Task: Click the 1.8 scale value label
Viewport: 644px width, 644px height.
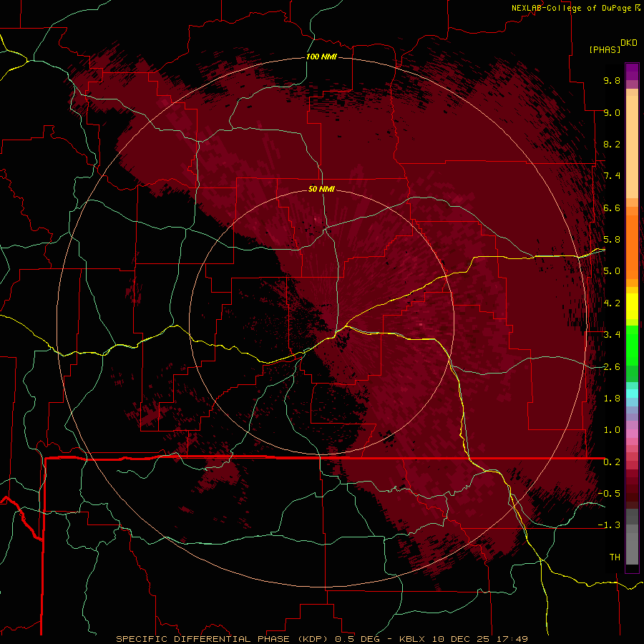Action: pos(612,399)
